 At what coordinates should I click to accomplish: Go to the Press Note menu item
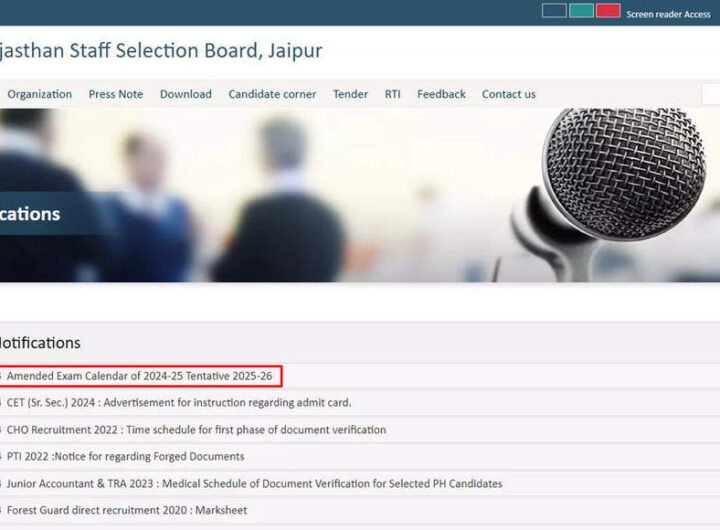pyautogui.click(x=116, y=94)
